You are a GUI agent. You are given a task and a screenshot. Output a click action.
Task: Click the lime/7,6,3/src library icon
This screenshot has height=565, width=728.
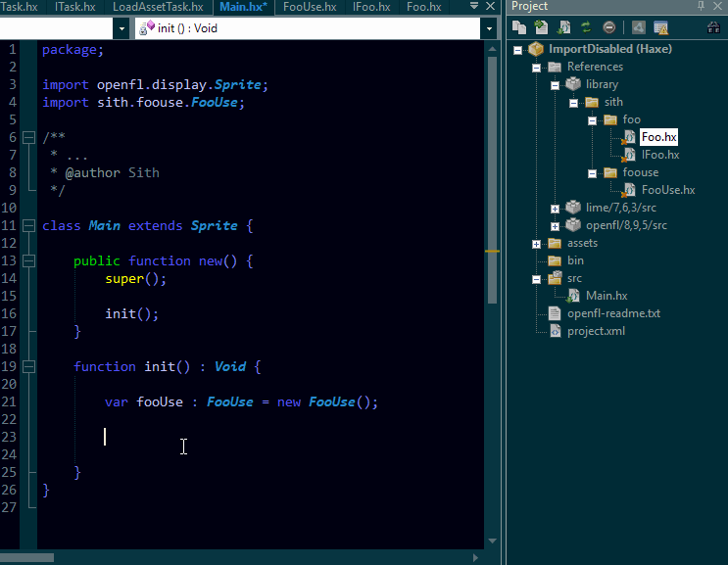pyautogui.click(x=573, y=208)
